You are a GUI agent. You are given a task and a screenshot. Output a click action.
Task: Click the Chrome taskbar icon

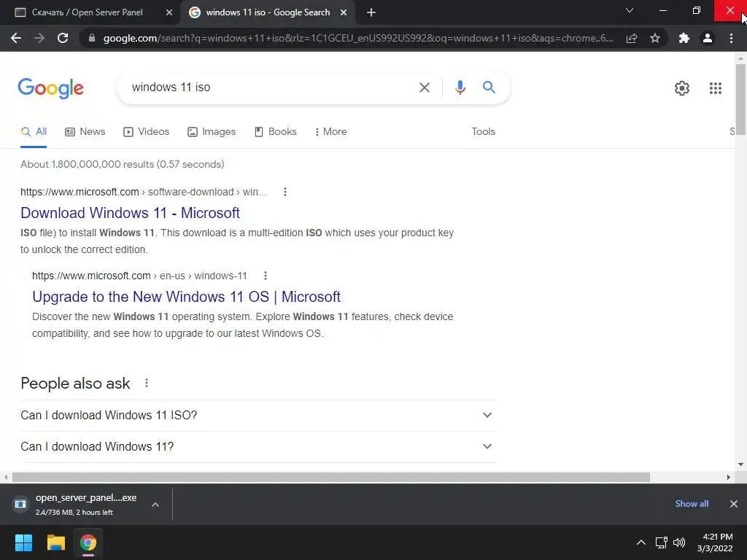click(88, 542)
